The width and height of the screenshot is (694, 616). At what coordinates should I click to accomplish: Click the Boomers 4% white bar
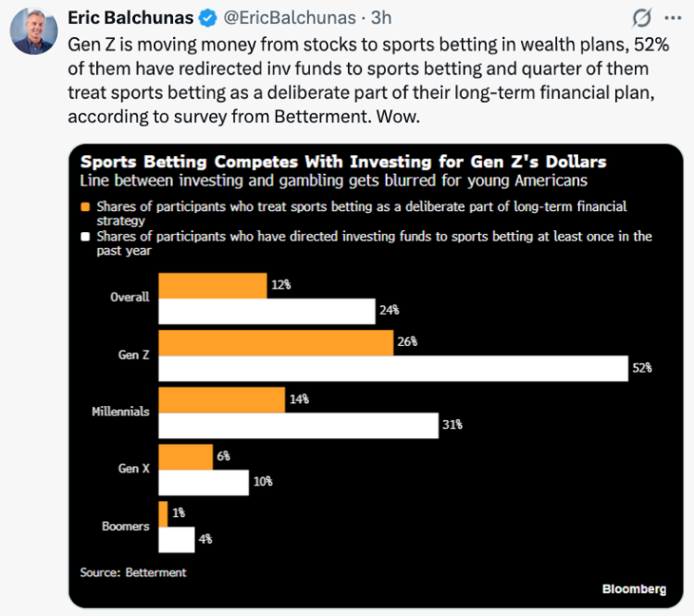point(177,540)
